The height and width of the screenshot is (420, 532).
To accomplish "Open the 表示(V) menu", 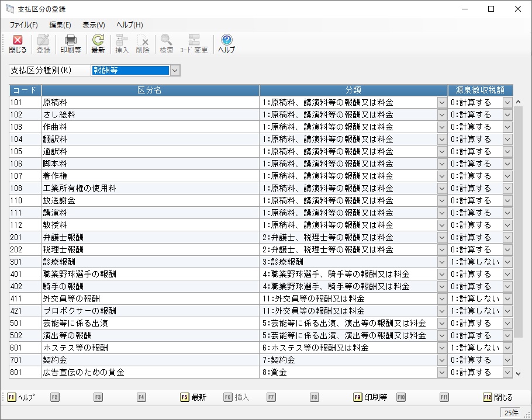I will (x=94, y=25).
